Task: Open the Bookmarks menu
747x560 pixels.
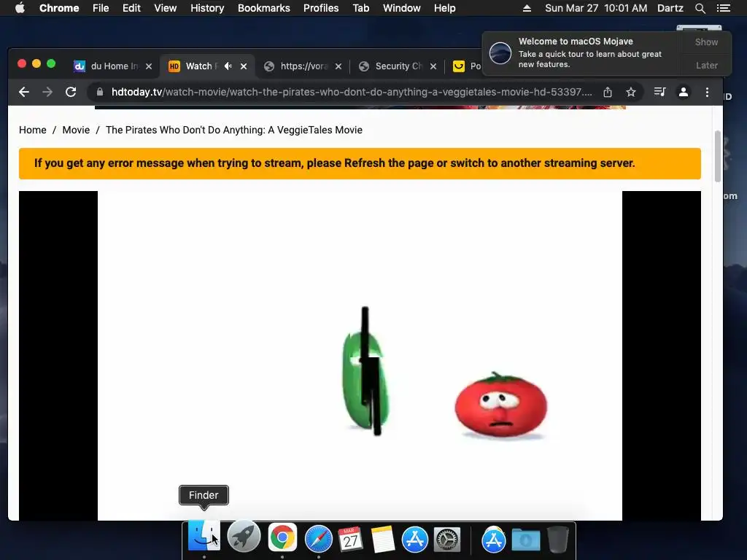Action: pos(264,8)
